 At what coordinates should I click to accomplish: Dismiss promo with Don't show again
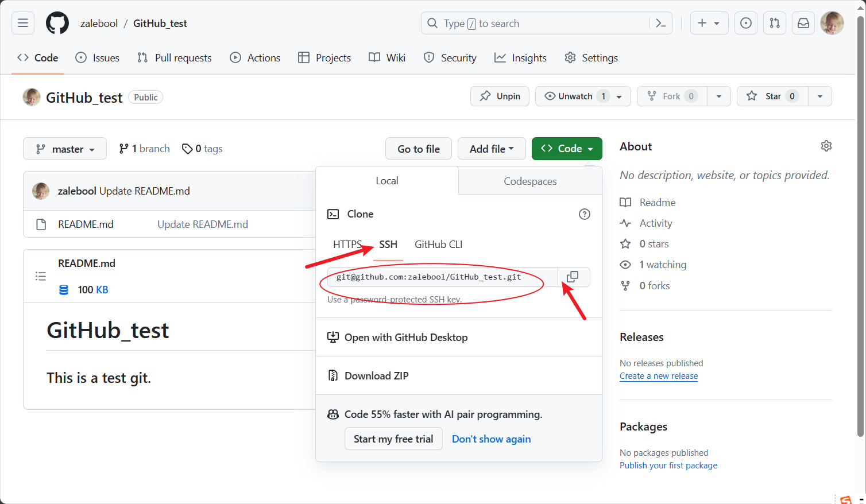tap(492, 439)
